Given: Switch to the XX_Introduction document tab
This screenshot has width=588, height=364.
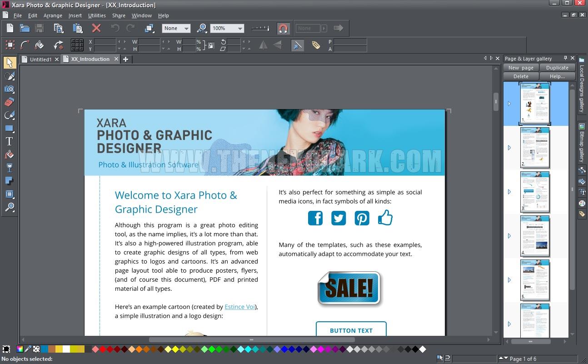Looking at the screenshot, I should (90, 59).
